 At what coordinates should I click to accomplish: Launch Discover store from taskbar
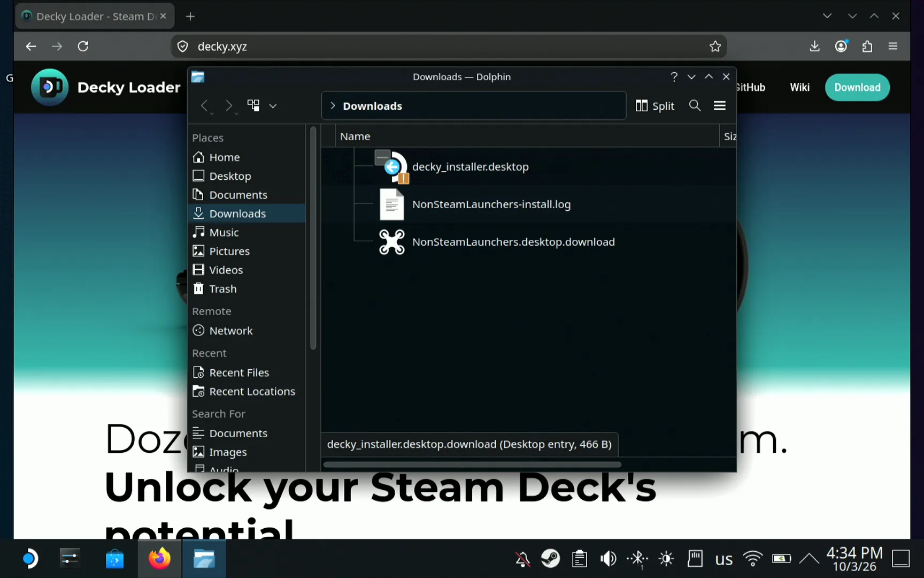click(x=114, y=559)
